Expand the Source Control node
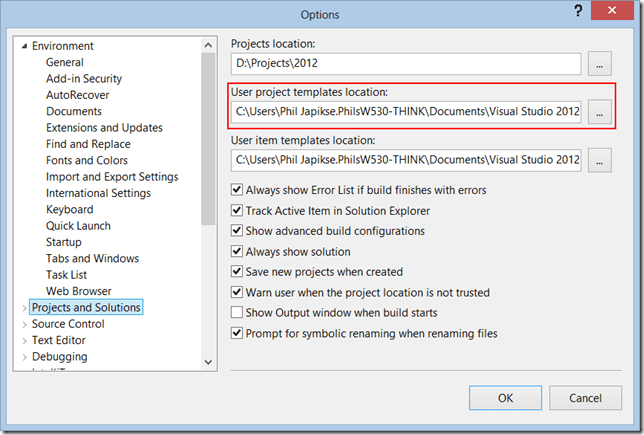644x435 pixels. pos(24,324)
